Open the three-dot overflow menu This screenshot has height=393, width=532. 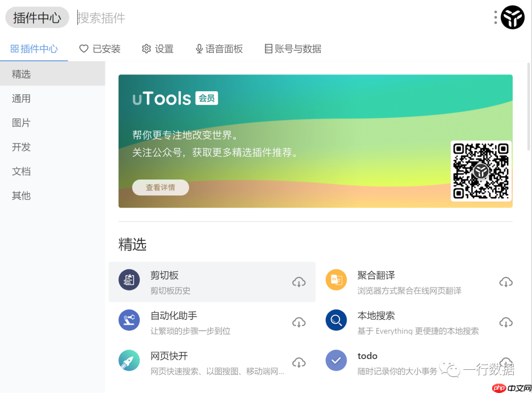click(x=495, y=17)
